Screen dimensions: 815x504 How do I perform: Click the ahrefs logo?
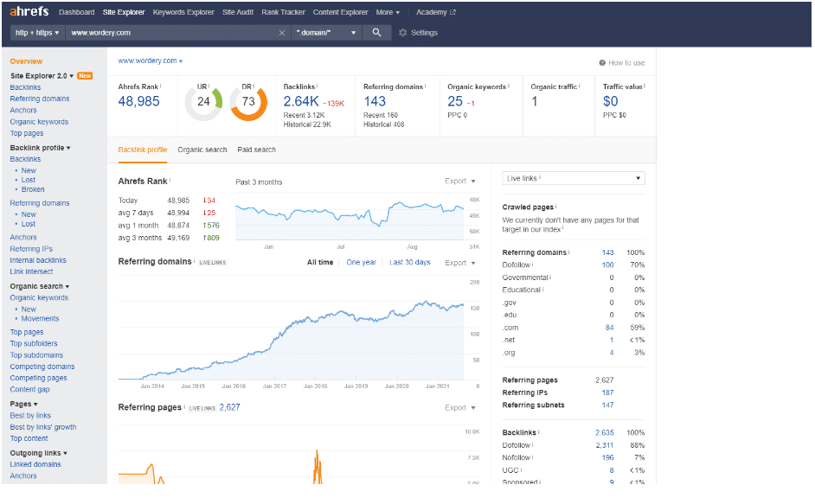tap(29, 11)
